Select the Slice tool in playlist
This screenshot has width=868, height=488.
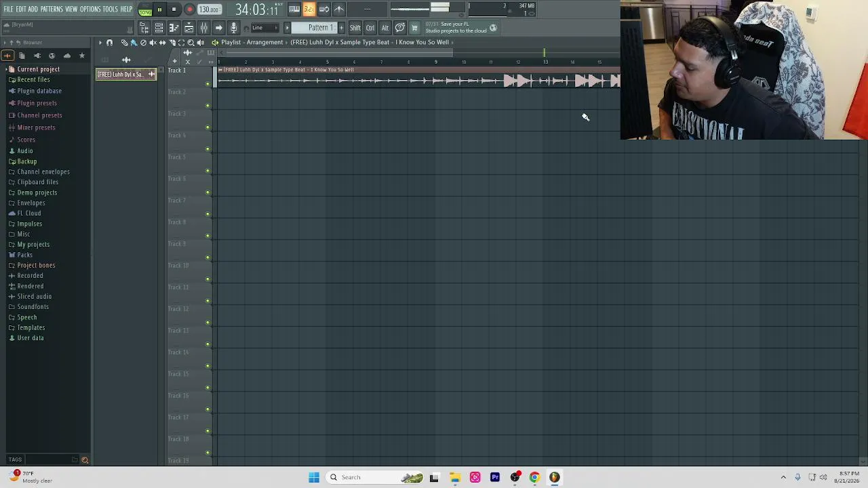pyautogui.click(x=172, y=43)
